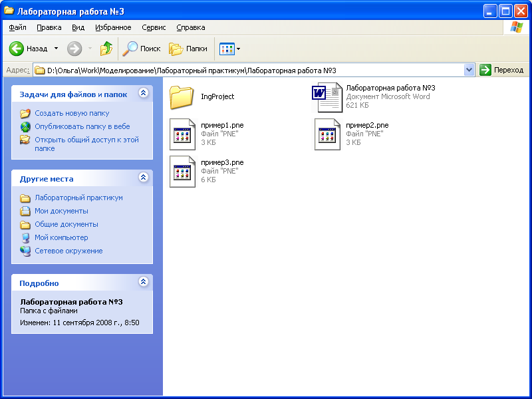This screenshot has width=532, height=399.
Task: Click the Views mode icon
Action: click(x=227, y=49)
